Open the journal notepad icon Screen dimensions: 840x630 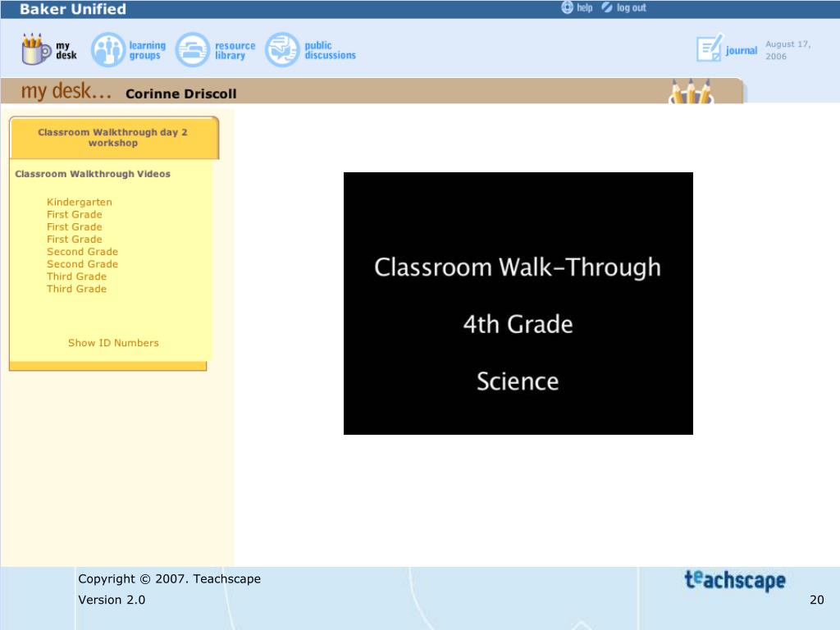(x=710, y=48)
